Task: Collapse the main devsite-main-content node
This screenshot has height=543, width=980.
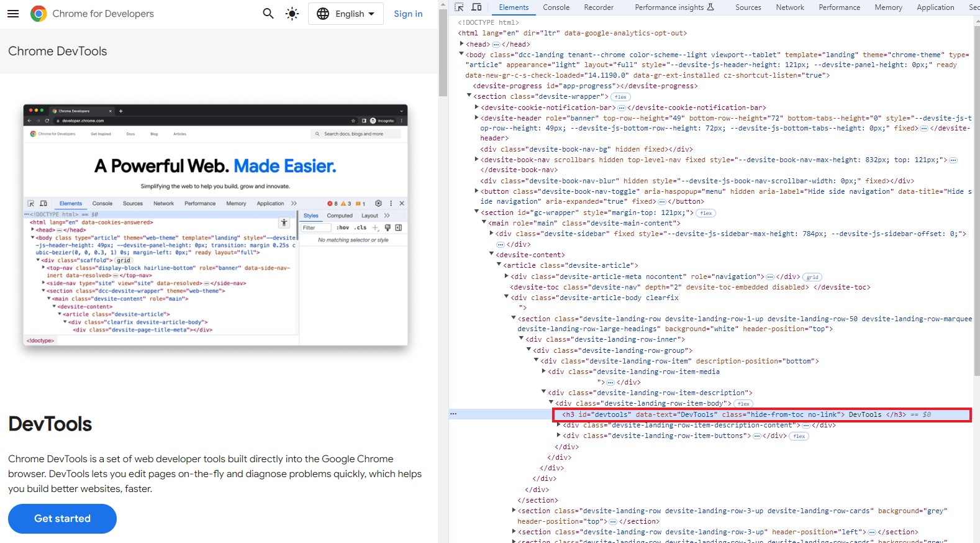Action: click(x=484, y=222)
